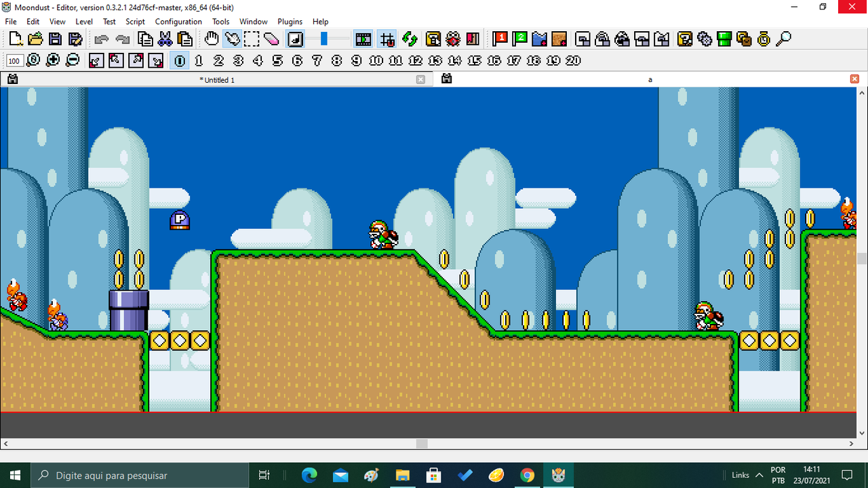Undo the last action
Screen dimensions: 868x488
click(x=102, y=39)
